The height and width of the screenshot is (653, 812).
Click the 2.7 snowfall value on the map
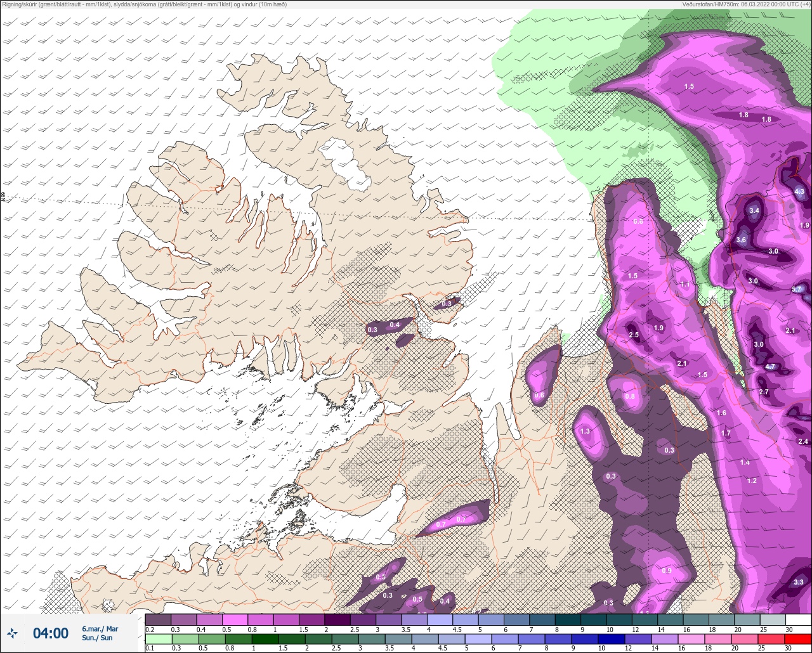click(764, 392)
